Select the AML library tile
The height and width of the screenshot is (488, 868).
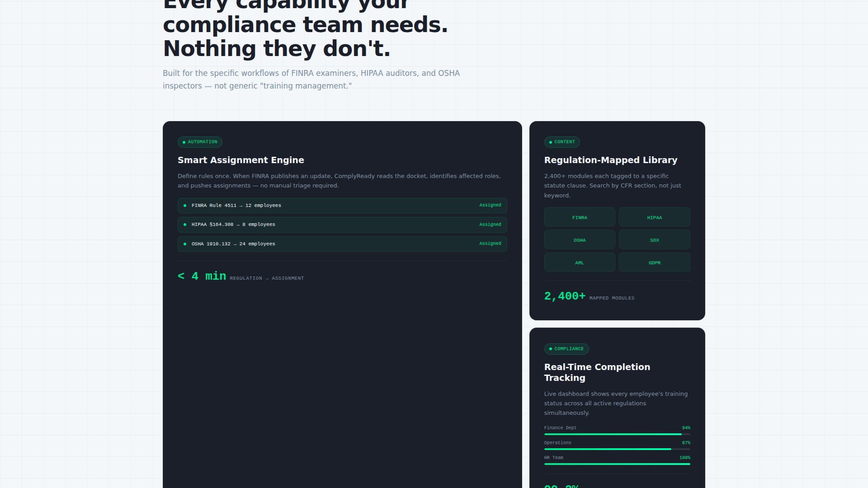pos(580,263)
